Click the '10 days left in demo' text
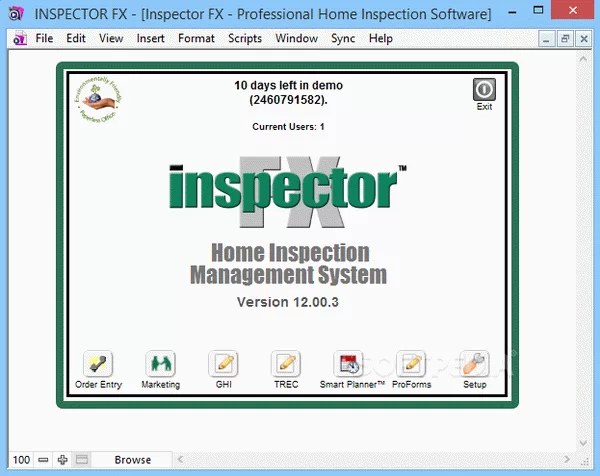The height and width of the screenshot is (476, 600). click(x=289, y=85)
